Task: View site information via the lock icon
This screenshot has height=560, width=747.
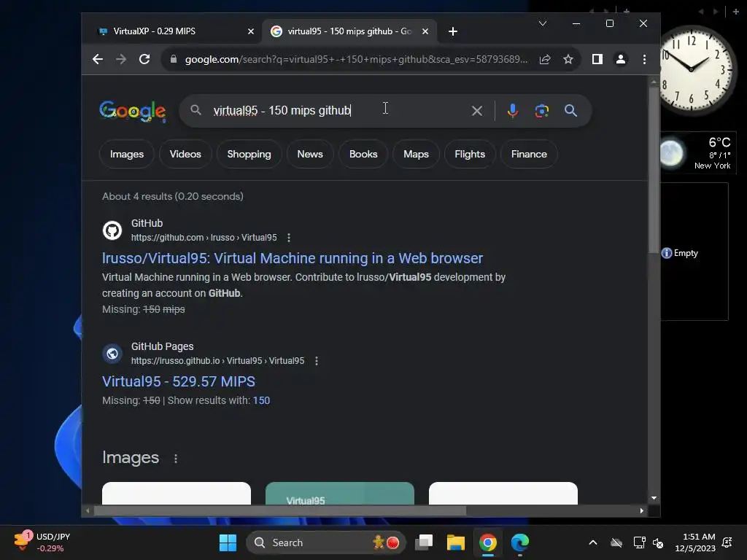Action: tap(174, 59)
